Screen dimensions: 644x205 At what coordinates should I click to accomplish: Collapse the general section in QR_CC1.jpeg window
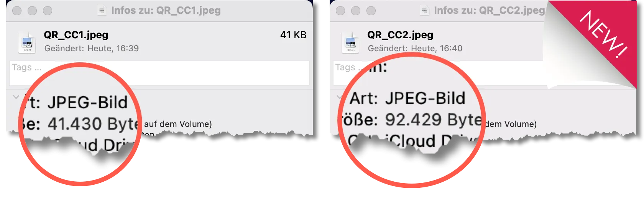(16, 97)
